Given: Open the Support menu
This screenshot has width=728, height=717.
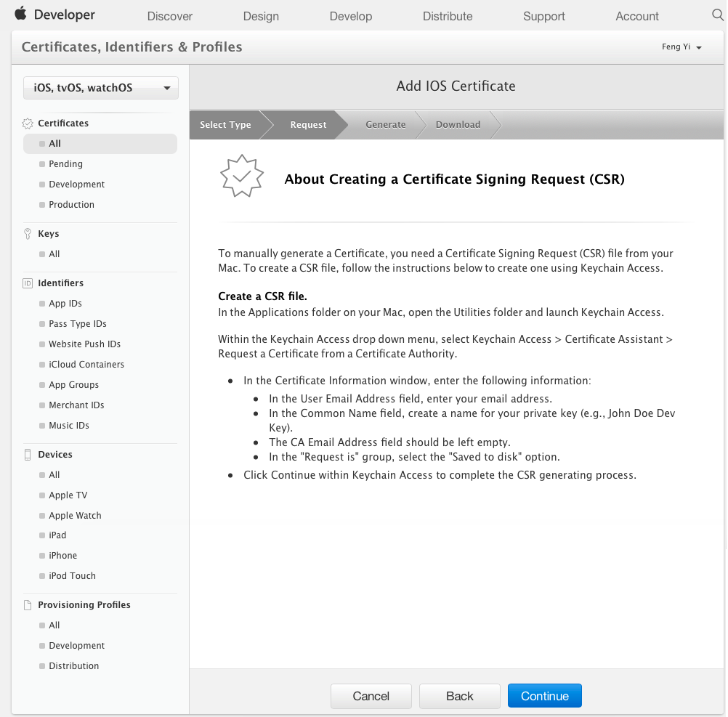Looking at the screenshot, I should 543,16.
